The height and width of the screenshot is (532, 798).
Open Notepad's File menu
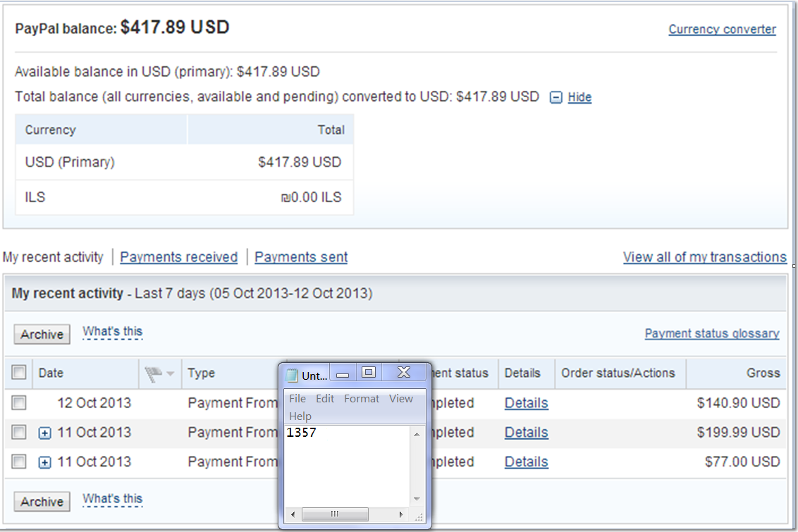point(297,399)
